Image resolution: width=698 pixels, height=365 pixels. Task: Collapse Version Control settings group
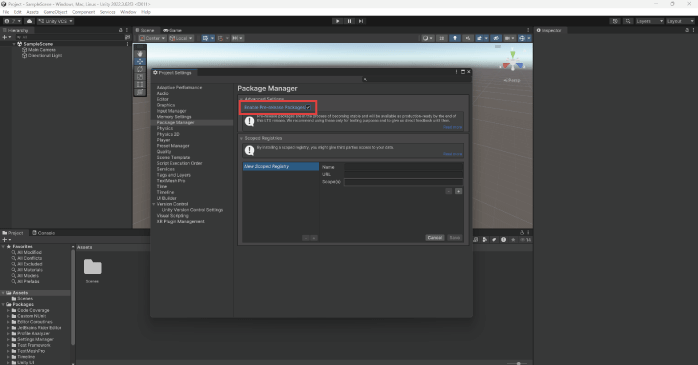click(x=154, y=204)
